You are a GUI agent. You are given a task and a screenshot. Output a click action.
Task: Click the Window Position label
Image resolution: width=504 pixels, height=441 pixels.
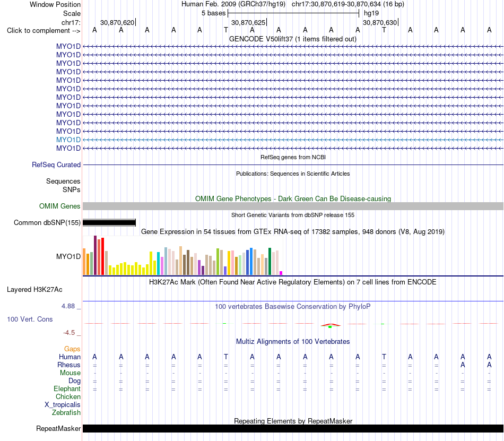coord(55,4)
